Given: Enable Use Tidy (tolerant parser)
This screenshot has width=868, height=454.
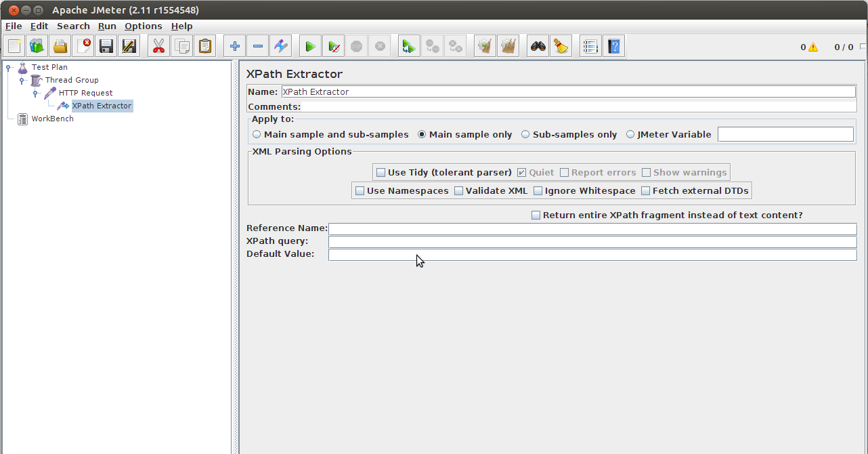Looking at the screenshot, I should coord(381,172).
